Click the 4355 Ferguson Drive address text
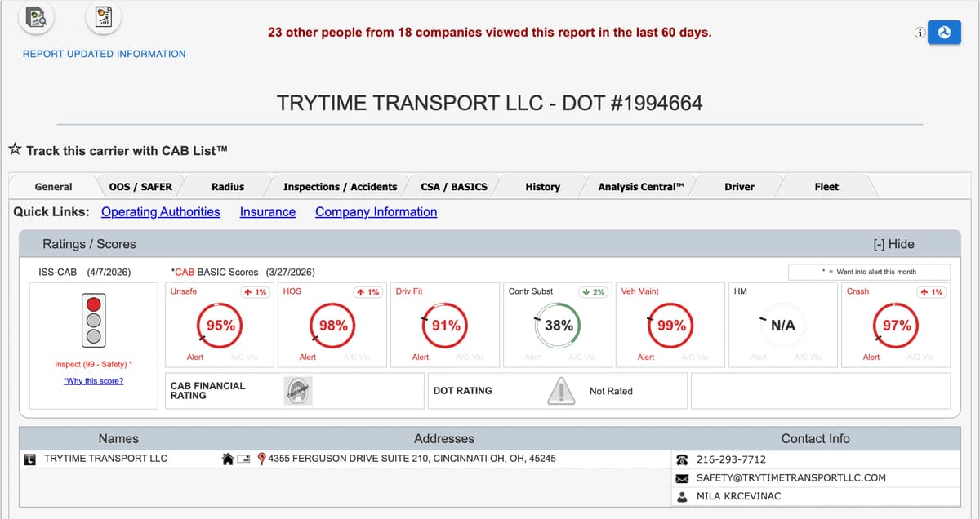This screenshot has height=519, width=980. (412, 459)
